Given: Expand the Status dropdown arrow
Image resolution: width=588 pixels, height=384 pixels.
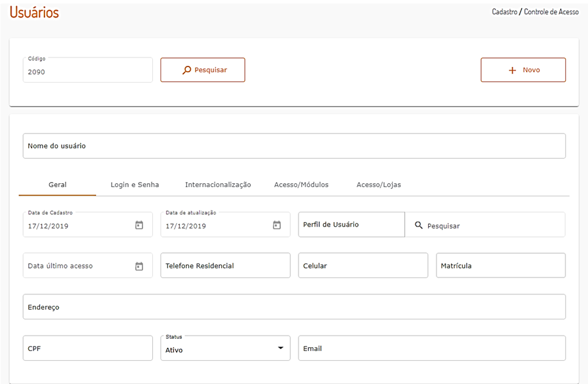Looking at the screenshot, I should click(x=280, y=349).
